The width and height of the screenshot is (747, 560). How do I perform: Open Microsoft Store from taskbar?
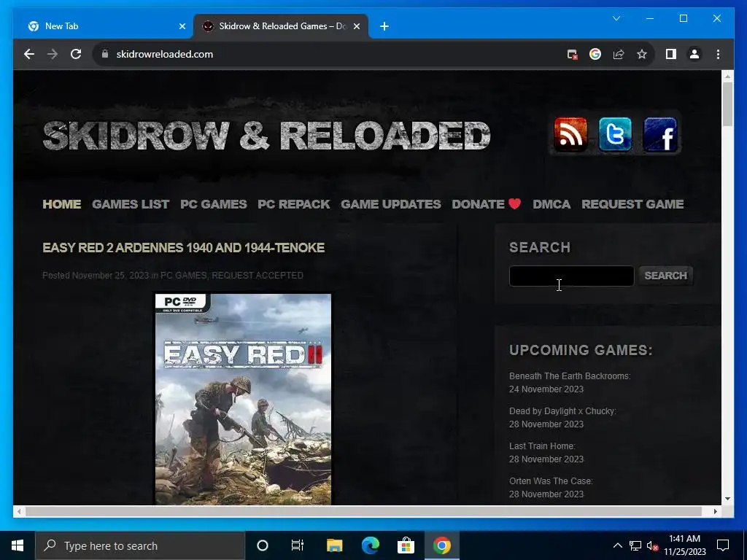(406, 545)
